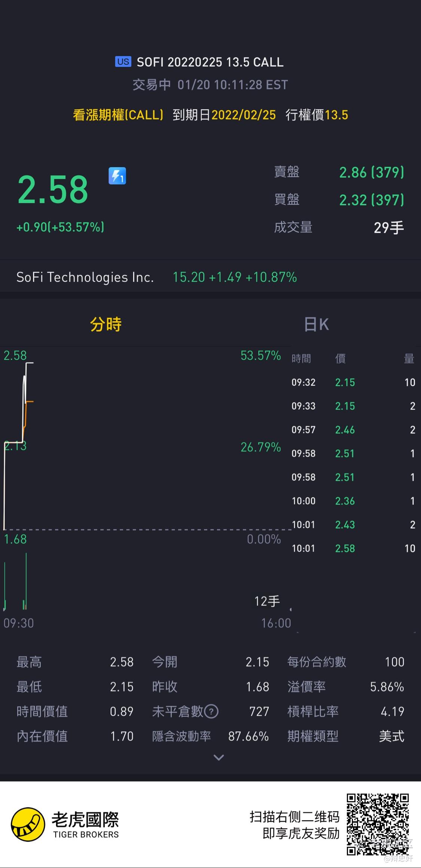421x868 pixels.
Task: Tap the 成交量 29手 volume figure
Action: (388, 228)
